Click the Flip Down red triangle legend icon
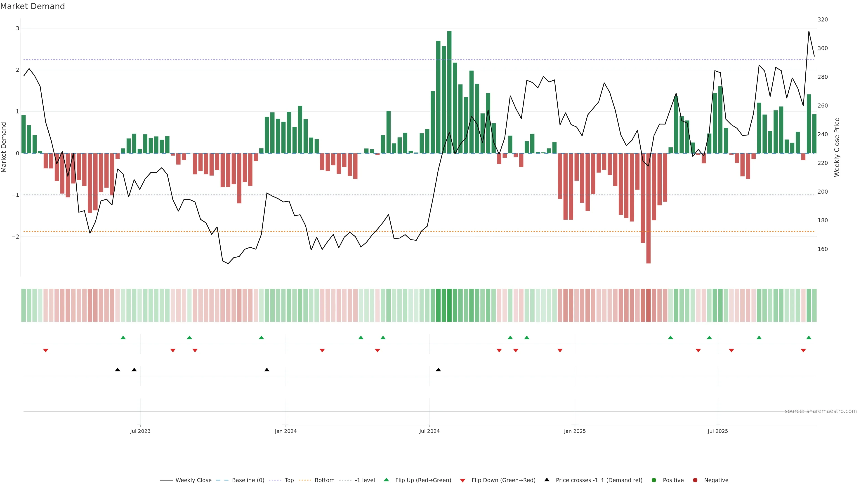This screenshot has height=488, width=868. 463,481
